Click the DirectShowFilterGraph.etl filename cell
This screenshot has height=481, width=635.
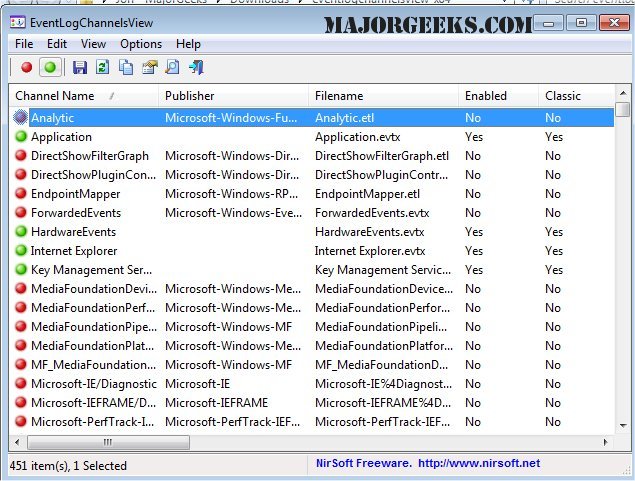point(382,156)
